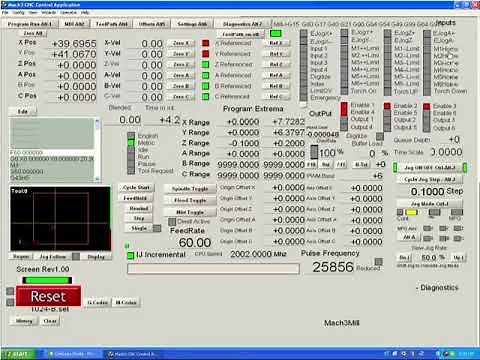
Task: Click the green A Referenced LED
Action: pyautogui.click(x=206, y=76)
